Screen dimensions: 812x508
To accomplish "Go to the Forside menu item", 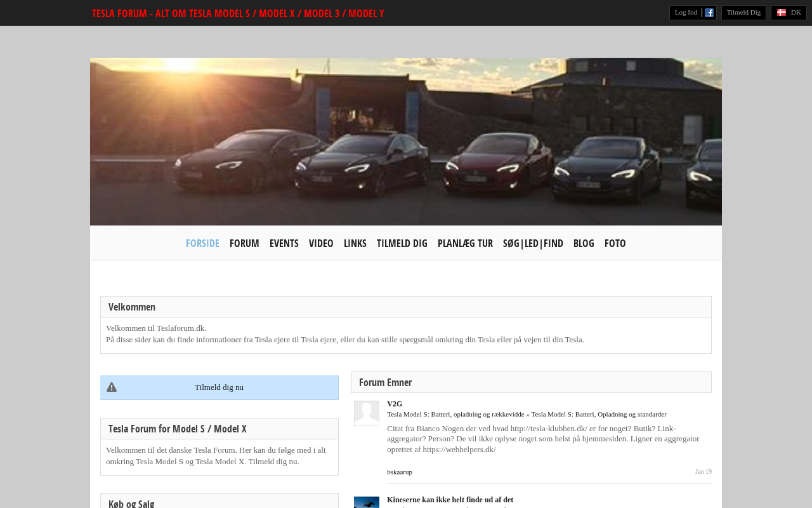I will (x=202, y=243).
